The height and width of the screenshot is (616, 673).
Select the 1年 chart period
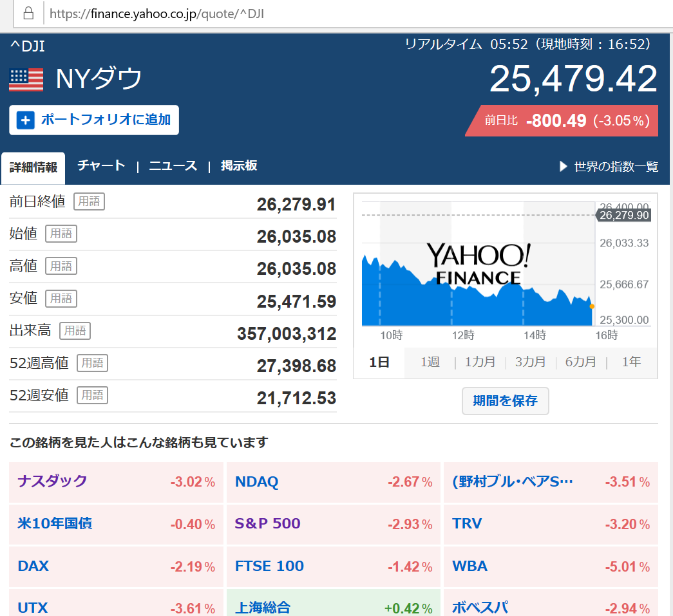pyautogui.click(x=631, y=362)
